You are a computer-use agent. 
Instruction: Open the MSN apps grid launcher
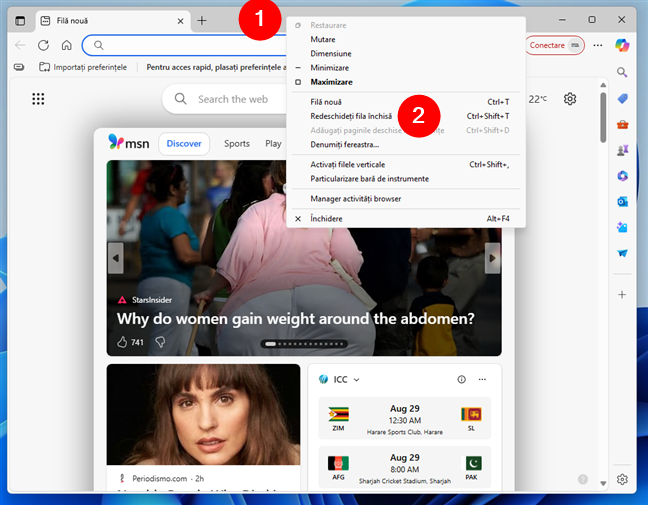(x=38, y=99)
